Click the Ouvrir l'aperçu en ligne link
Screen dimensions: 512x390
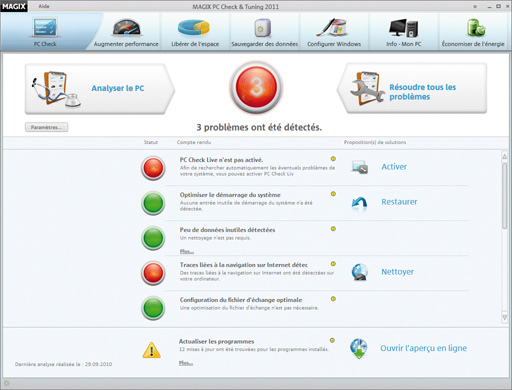[423, 348]
